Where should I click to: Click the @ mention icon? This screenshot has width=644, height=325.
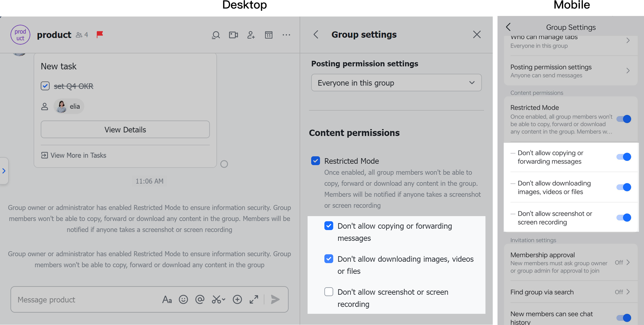pyautogui.click(x=200, y=300)
